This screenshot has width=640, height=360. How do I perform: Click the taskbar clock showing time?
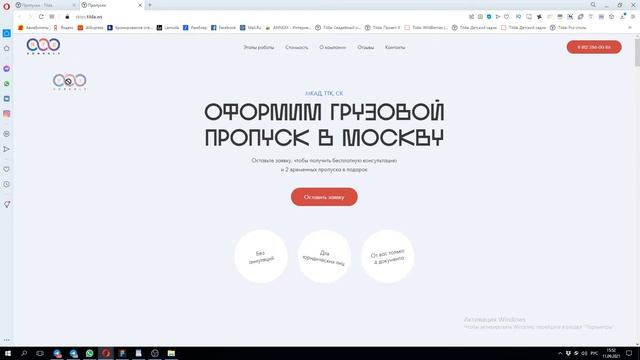(611, 353)
